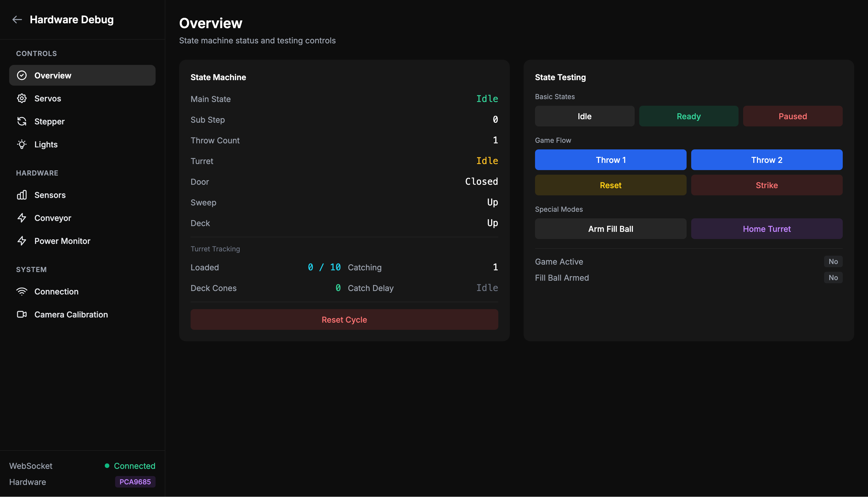868x497 pixels.
Task: Click the Stepper rotate icon
Action: [x=22, y=121]
